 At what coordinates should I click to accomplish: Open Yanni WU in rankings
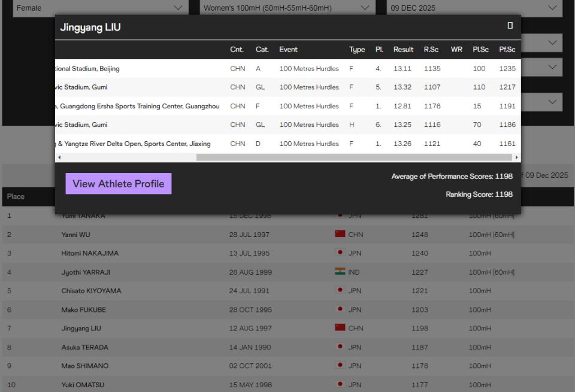75,235
